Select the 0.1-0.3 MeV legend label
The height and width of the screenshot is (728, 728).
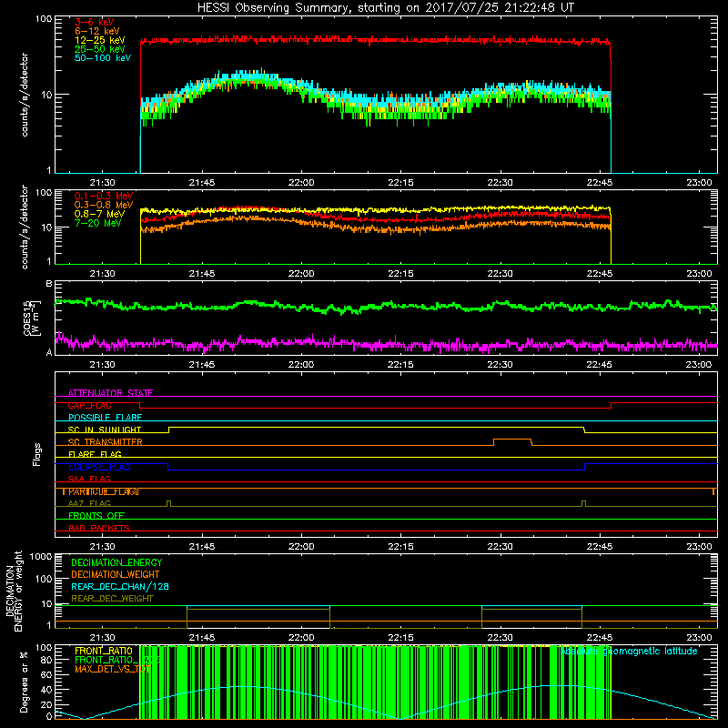pyautogui.click(x=104, y=196)
